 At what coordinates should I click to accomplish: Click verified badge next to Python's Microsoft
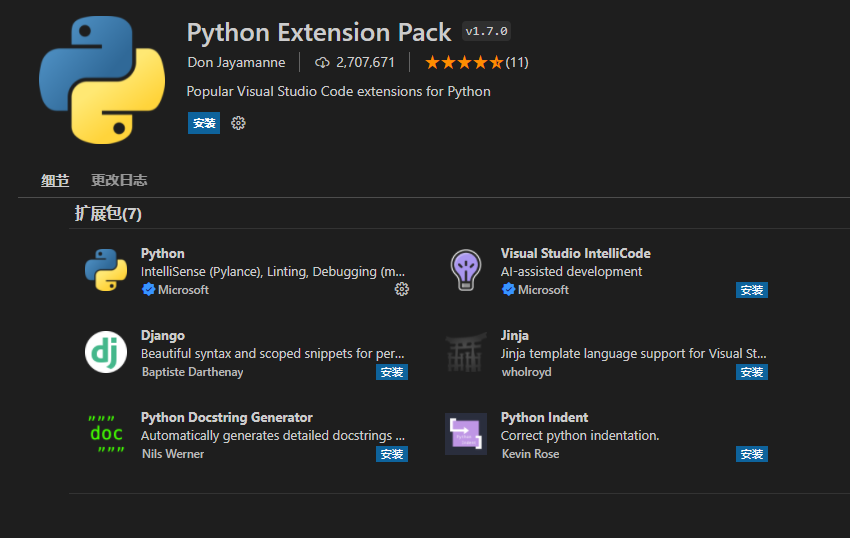(x=148, y=290)
